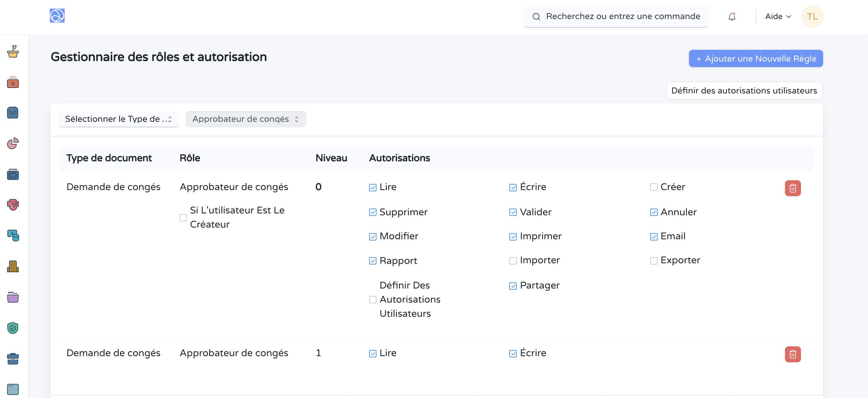Screen dimensions: 868x398
Task: Click Ajouter une Nouvelle Règle button
Action: pyautogui.click(x=755, y=59)
